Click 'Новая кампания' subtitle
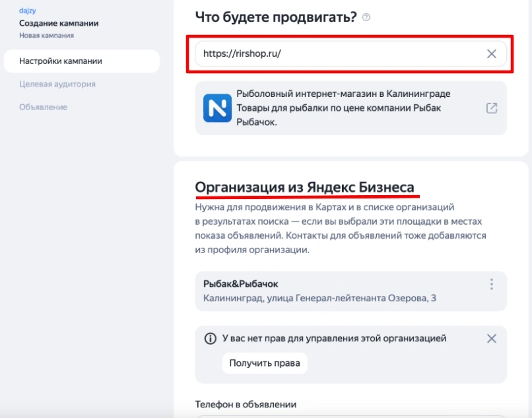This screenshot has height=418, width=532. pos(46,36)
